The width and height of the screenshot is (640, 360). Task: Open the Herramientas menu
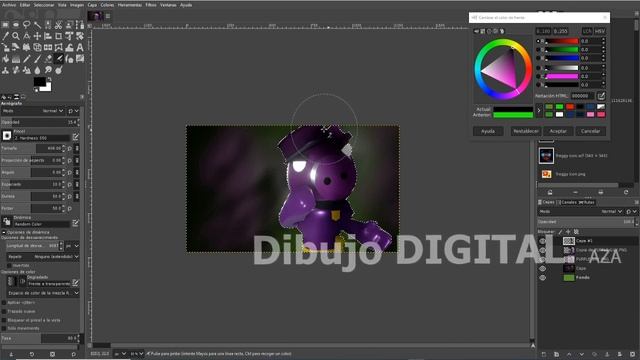point(130,5)
